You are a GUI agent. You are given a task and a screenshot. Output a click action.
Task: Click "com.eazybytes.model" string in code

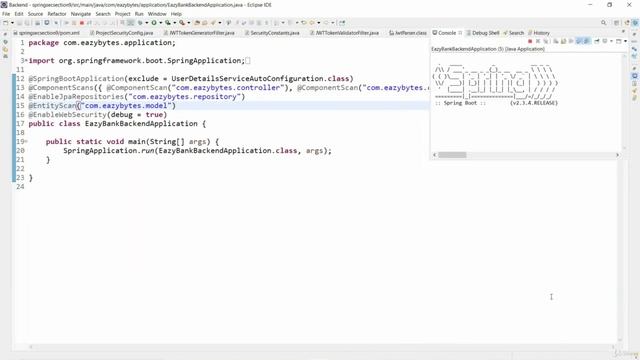126,106
